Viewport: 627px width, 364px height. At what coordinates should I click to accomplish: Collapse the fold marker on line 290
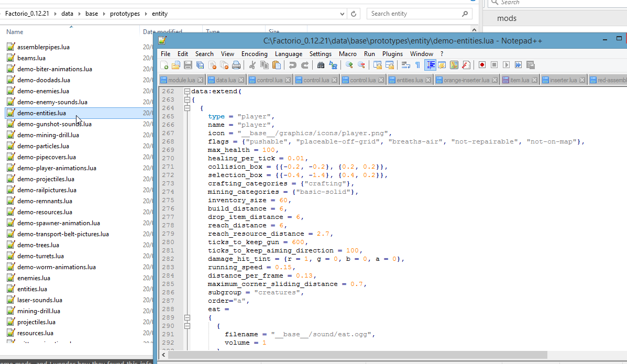(x=187, y=326)
